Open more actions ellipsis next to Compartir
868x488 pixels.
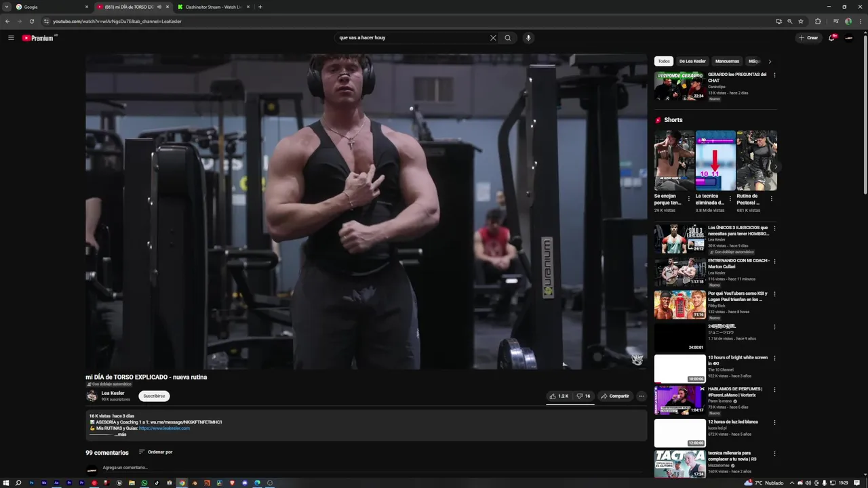point(642,396)
